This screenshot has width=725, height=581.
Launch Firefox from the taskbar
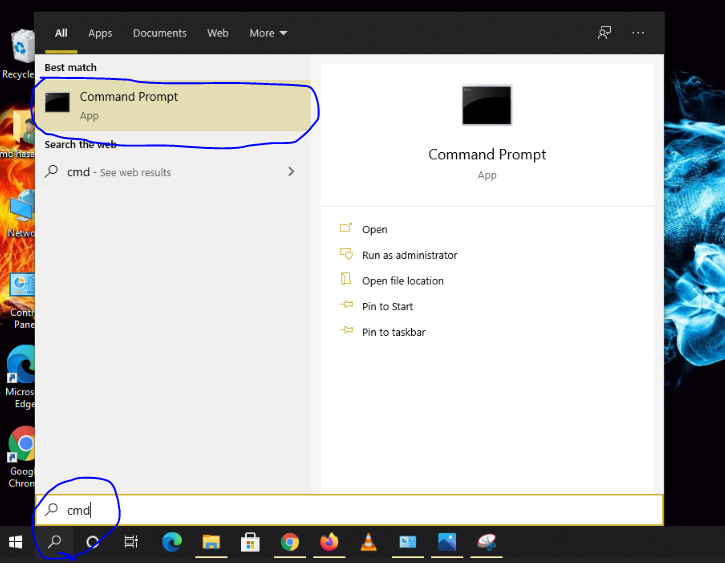(x=329, y=542)
